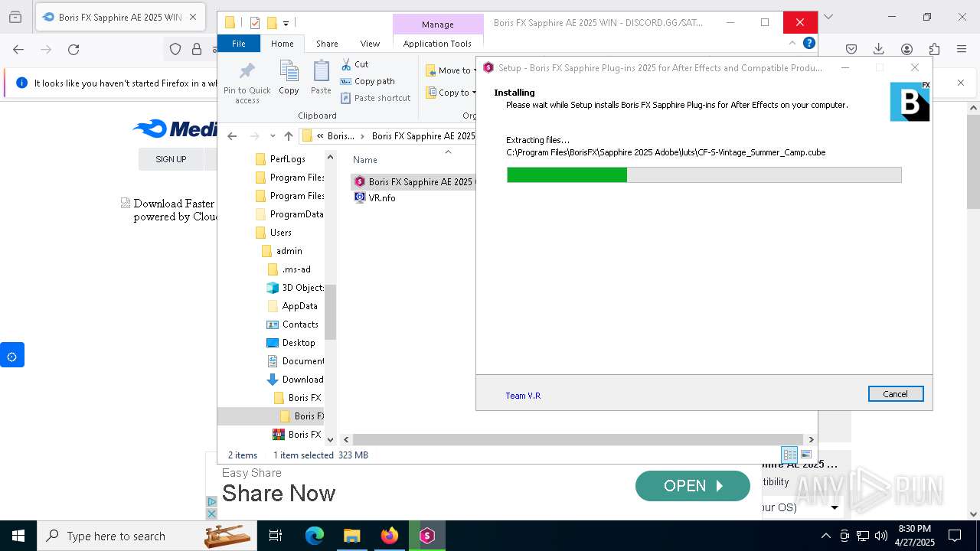Go up one folder level in Explorer

pos(288,136)
